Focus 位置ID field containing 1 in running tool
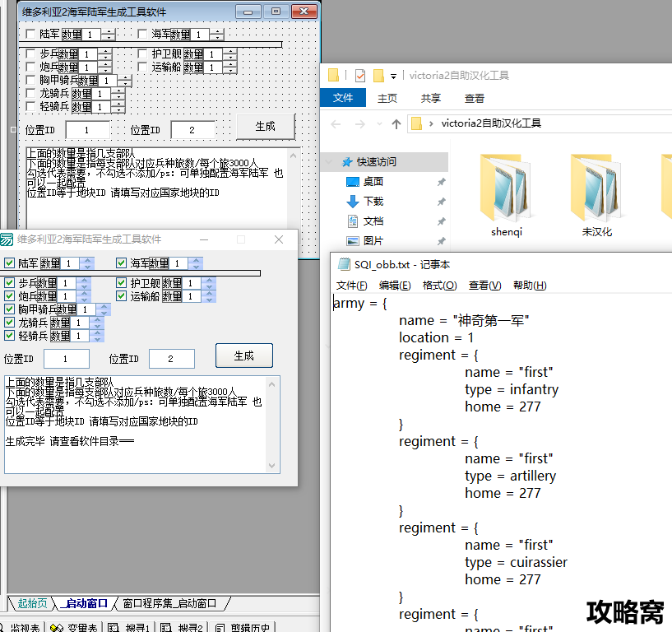 point(67,359)
